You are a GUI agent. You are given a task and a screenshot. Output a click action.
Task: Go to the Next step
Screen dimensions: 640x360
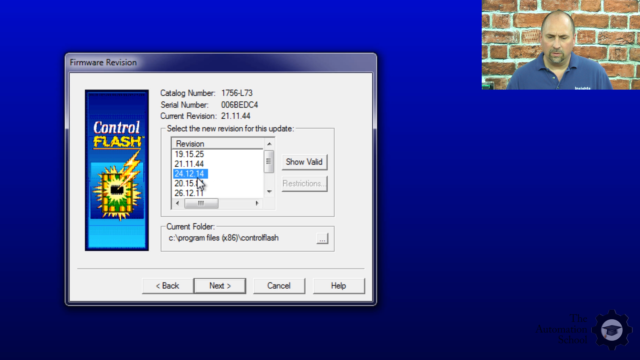click(220, 286)
